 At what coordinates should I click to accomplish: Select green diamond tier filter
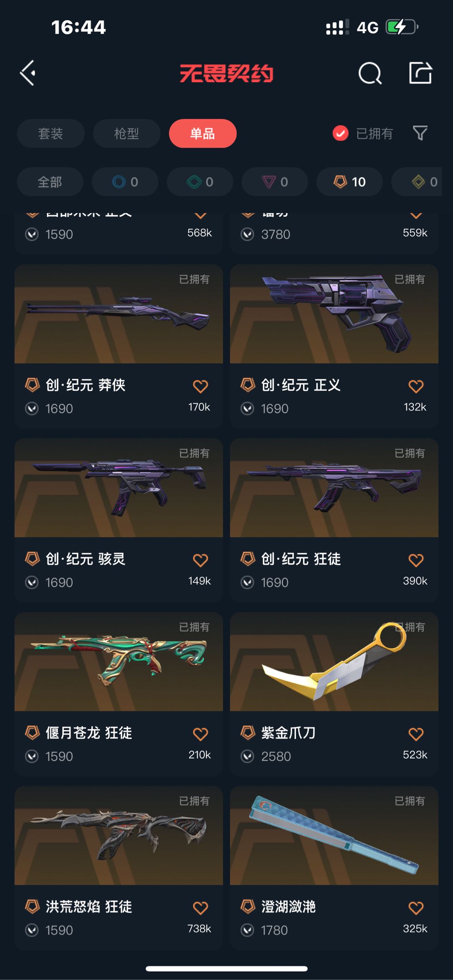[200, 182]
